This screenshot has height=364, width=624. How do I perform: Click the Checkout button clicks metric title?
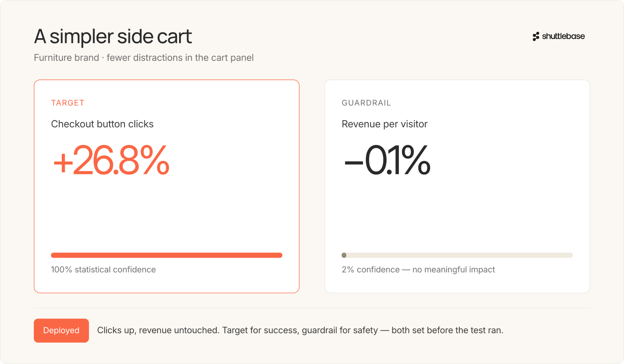[102, 124]
